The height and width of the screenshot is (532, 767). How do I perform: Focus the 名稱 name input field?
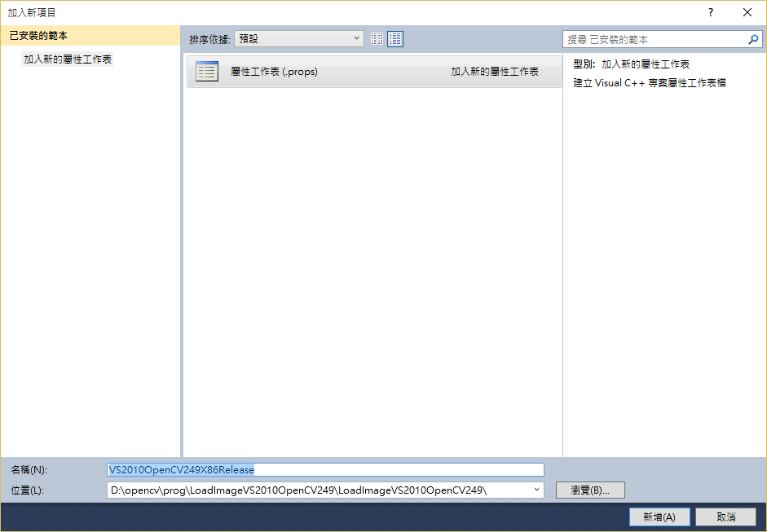click(325, 469)
